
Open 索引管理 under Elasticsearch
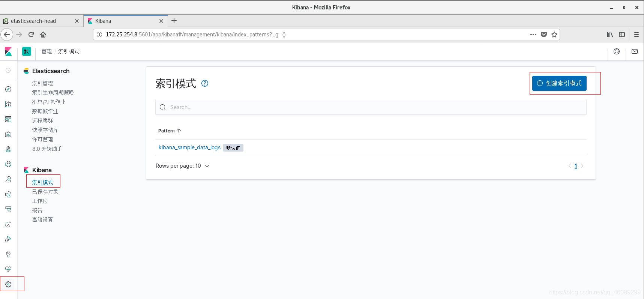(x=42, y=83)
